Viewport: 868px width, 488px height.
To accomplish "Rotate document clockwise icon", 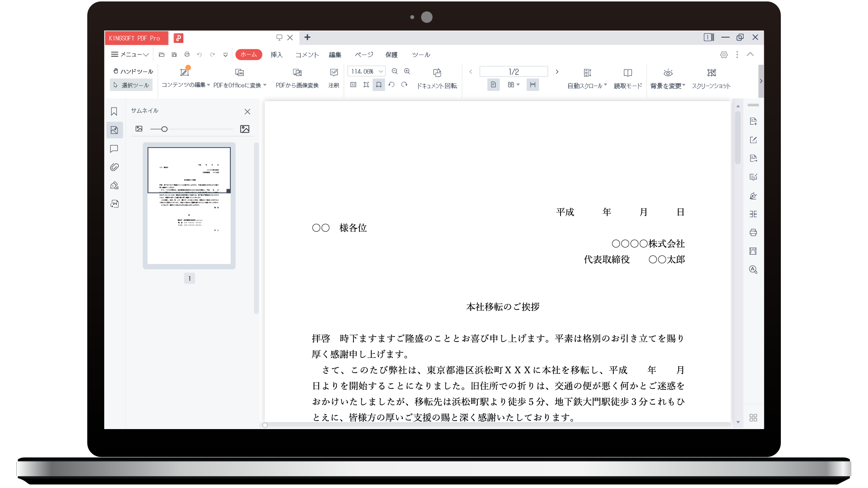I will [x=404, y=85].
